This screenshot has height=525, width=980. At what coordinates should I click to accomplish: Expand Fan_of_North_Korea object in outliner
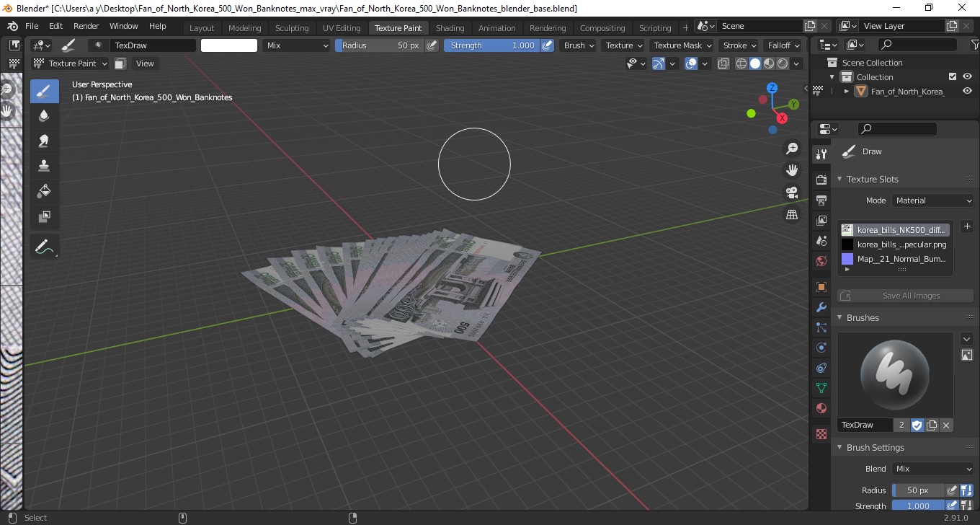point(847,92)
